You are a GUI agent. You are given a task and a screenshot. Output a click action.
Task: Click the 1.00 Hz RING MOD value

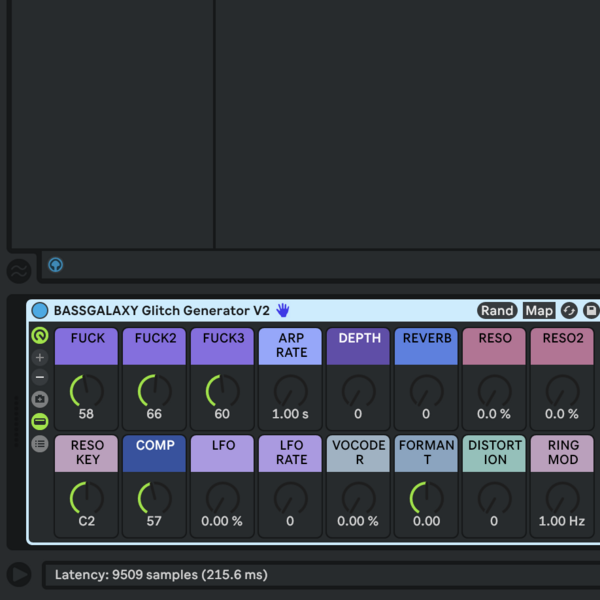click(562, 521)
